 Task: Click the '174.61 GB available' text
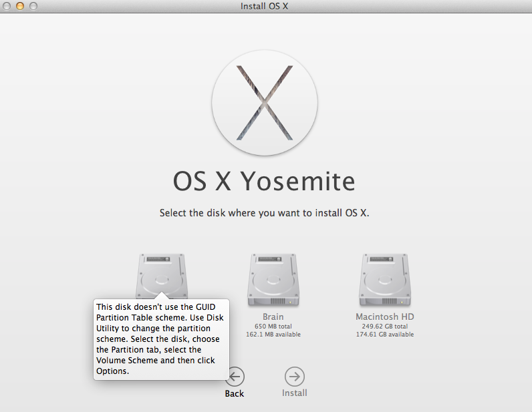[x=385, y=335]
